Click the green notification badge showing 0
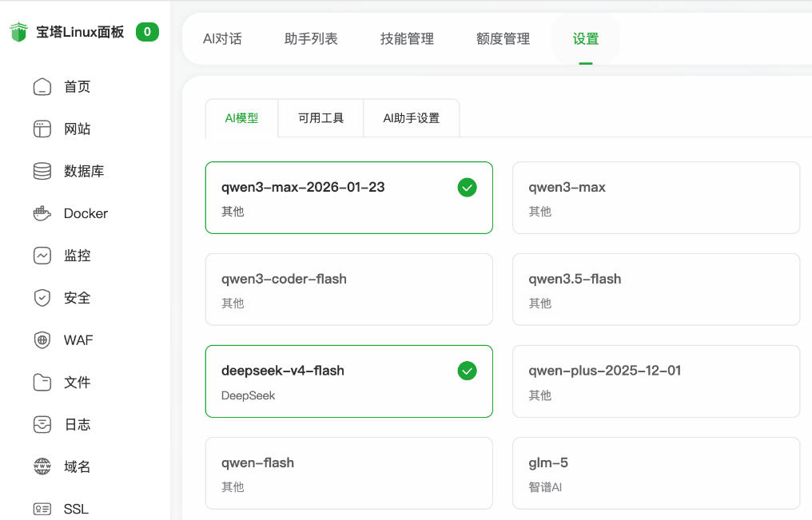The width and height of the screenshot is (812, 520). 147,32
